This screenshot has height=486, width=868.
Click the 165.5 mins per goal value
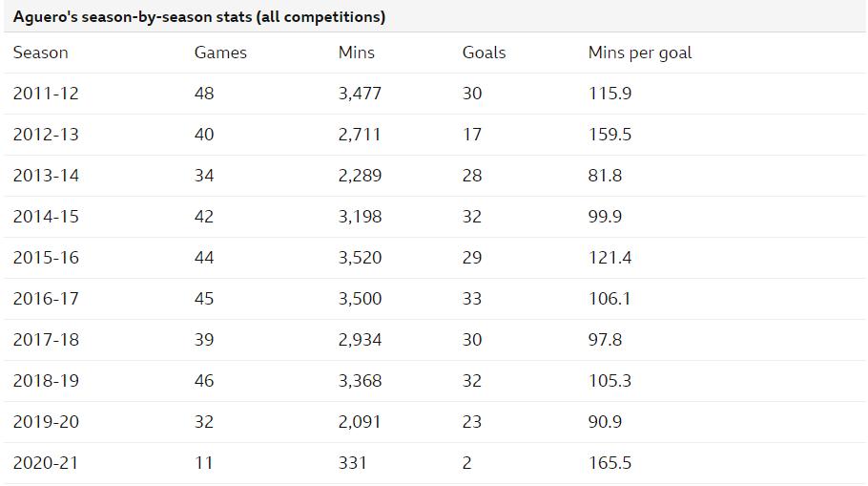pyautogui.click(x=610, y=463)
